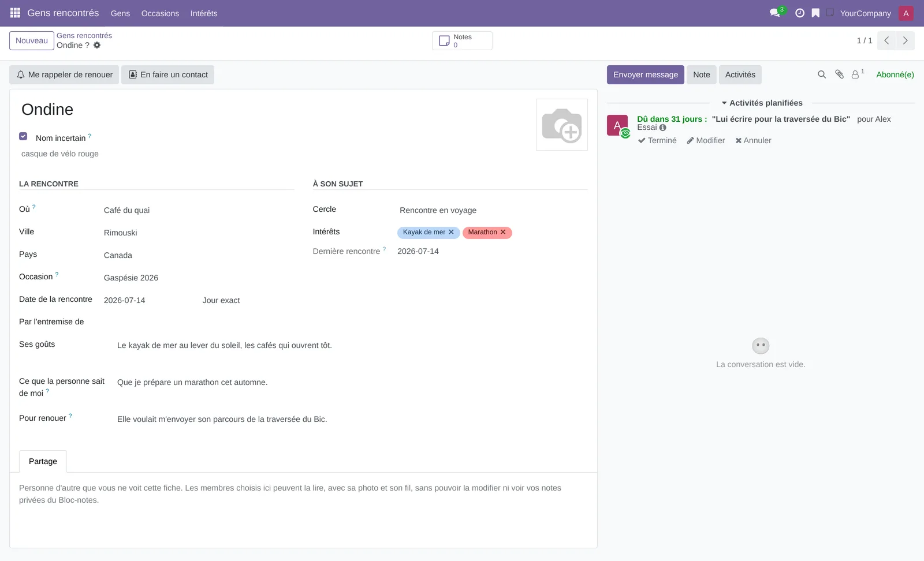
Task: Go to next record arrow
Action: [x=905, y=40]
